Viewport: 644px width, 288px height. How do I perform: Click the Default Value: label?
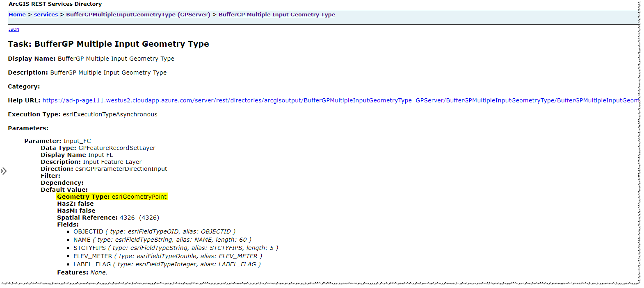(x=64, y=190)
